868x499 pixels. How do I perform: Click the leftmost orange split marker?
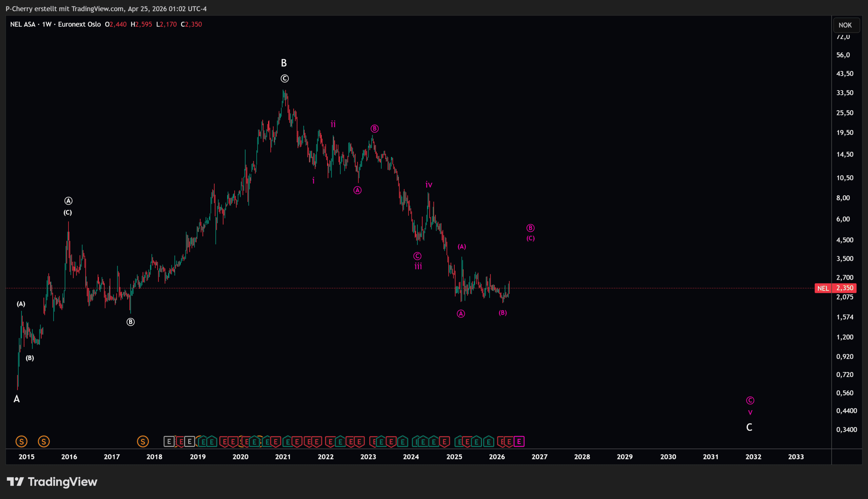click(x=21, y=441)
